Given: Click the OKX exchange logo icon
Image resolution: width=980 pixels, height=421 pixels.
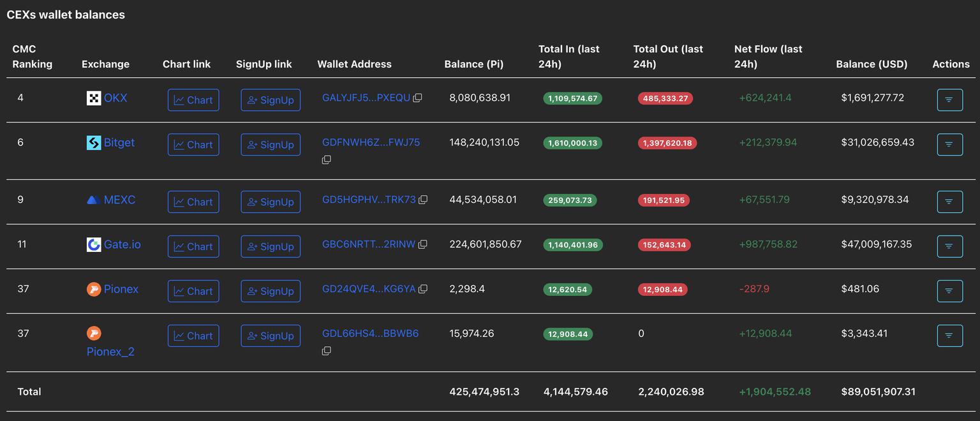Looking at the screenshot, I should 93,98.
